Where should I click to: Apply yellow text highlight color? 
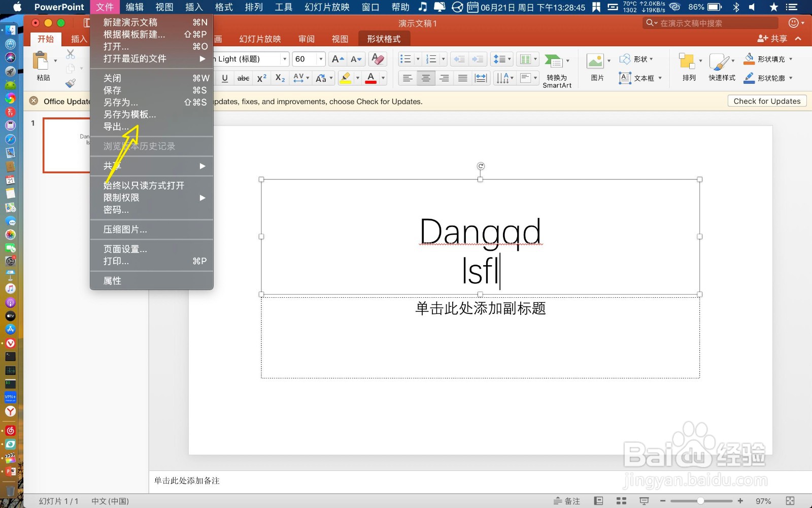tap(346, 78)
